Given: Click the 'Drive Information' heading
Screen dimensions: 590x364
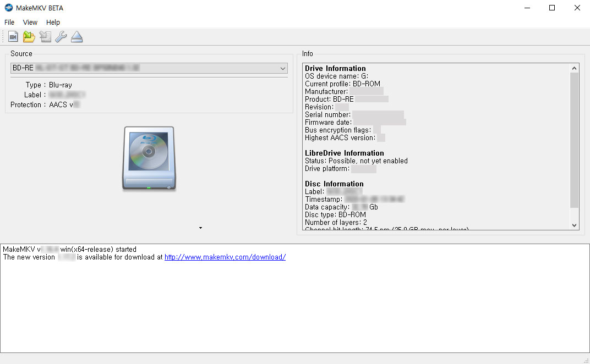Looking at the screenshot, I should [x=335, y=68].
